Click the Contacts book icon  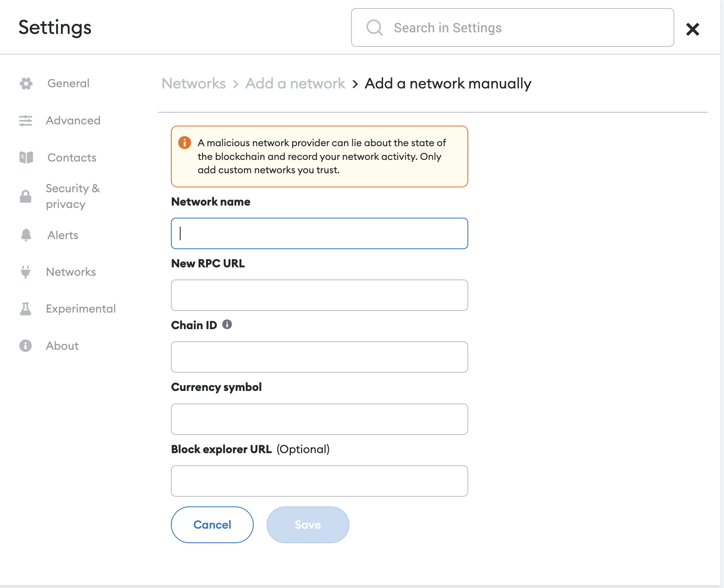(x=26, y=157)
